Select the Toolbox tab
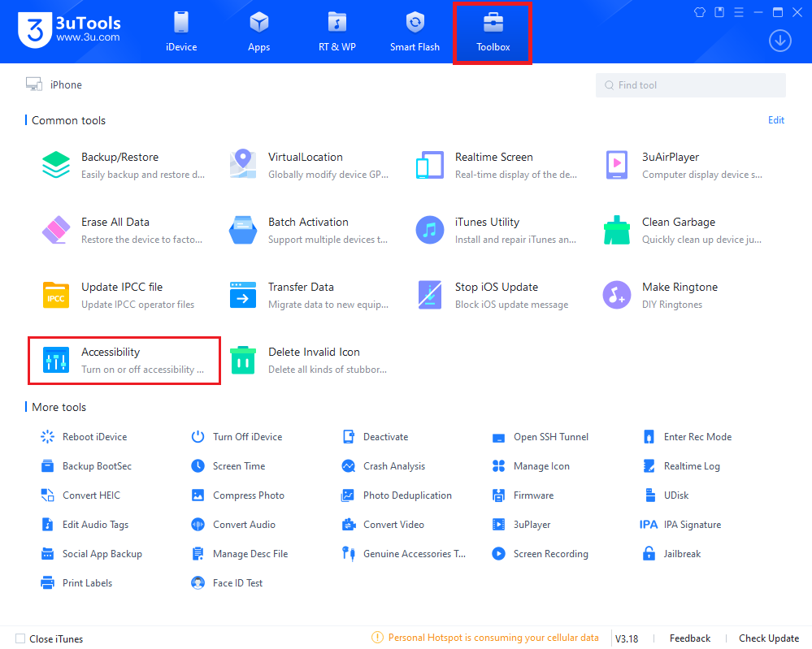Viewport: 812px width, 649px height. [x=493, y=32]
